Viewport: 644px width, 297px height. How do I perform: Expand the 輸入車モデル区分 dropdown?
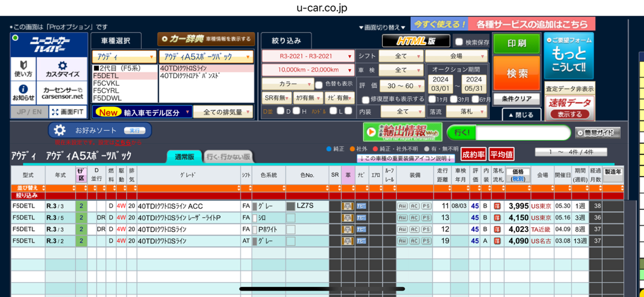142,112
